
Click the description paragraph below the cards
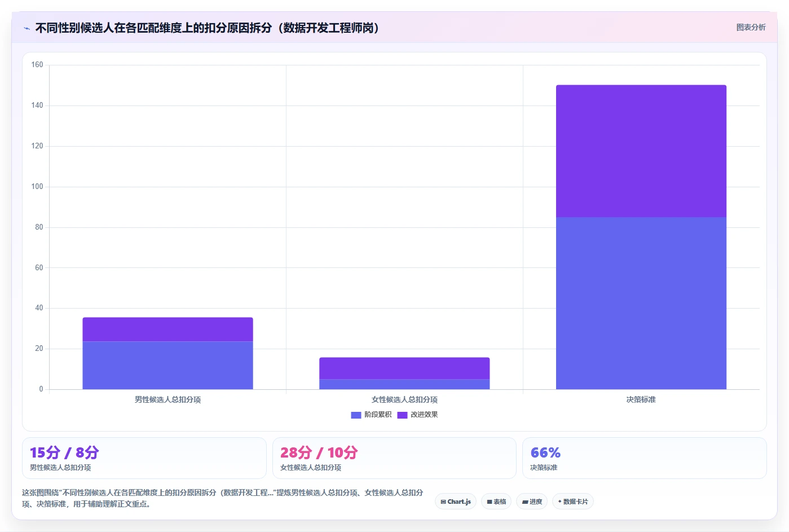(x=223, y=498)
